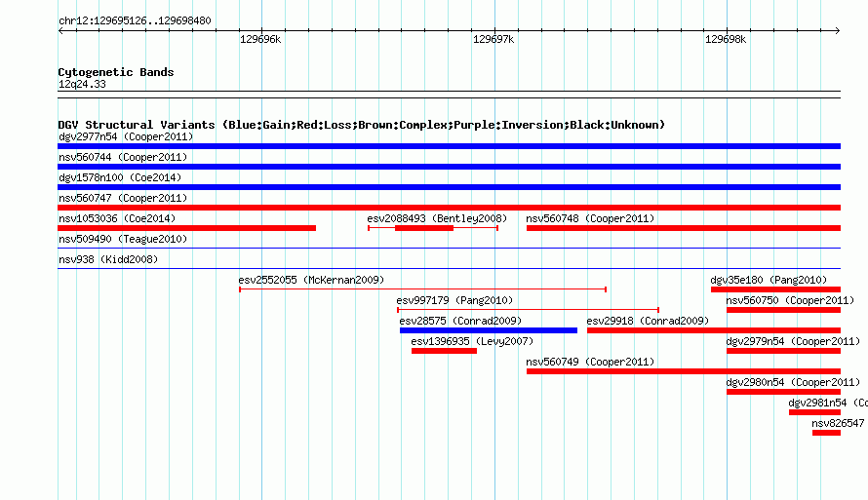
Task: Click the esv2552055 thin red span line
Action: click(423, 289)
